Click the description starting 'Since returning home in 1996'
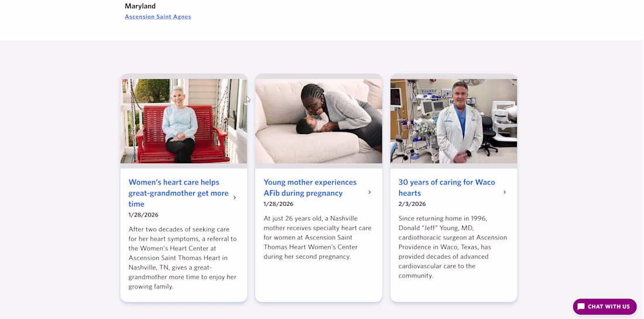 [453, 247]
